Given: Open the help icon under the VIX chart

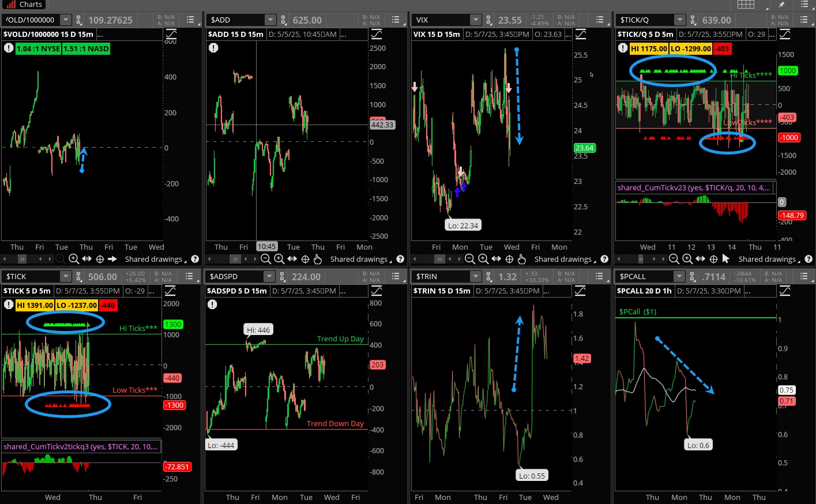Looking at the screenshot, I should (x=604, y=259).
